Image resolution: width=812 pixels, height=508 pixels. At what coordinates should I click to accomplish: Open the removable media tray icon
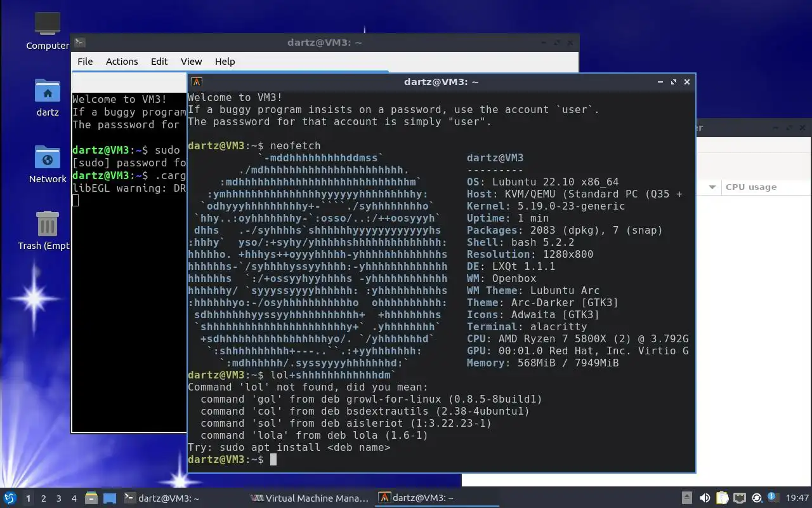[x=687, y=498]
